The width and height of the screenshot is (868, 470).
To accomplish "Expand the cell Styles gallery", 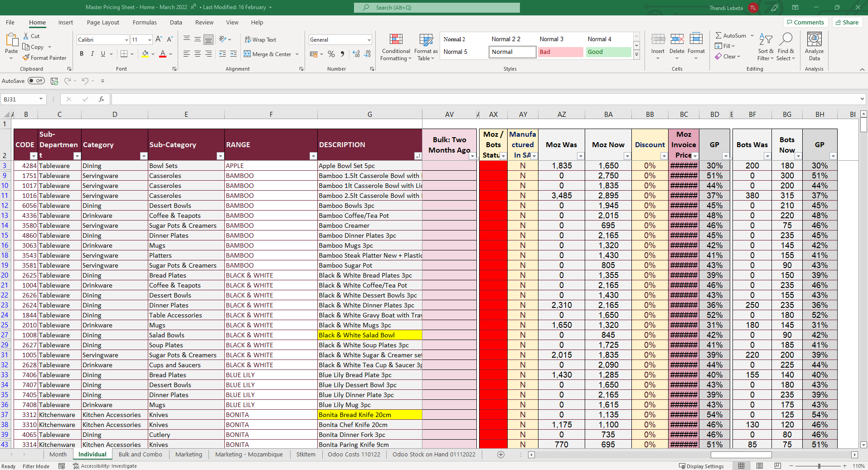I will [x=636, y=55].
